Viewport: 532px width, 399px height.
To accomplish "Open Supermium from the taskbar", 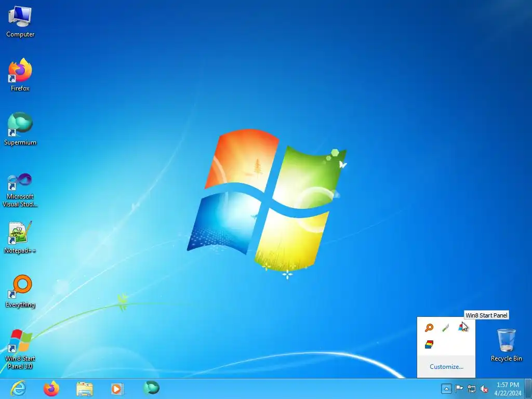I will (x=151, y=388).
